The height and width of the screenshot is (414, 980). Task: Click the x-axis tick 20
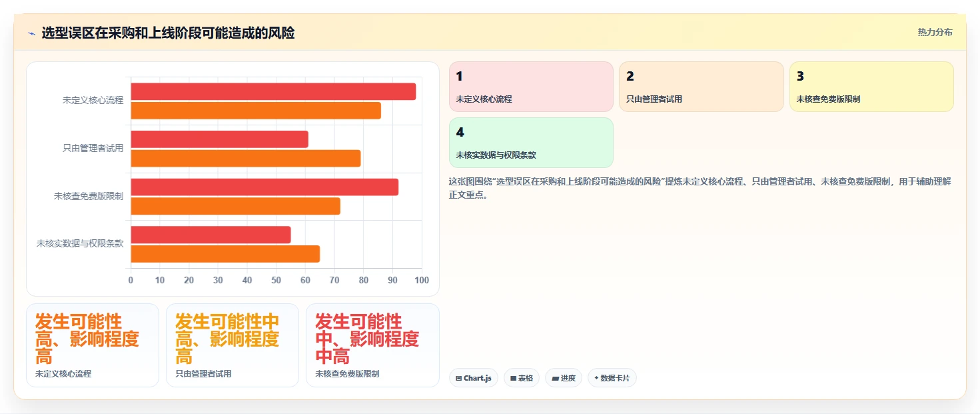coord(189,280)
